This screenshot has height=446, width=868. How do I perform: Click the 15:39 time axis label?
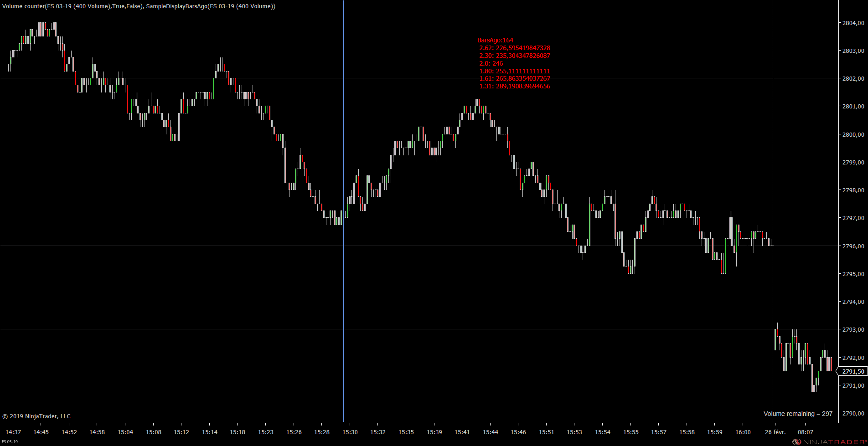point(434,432)
